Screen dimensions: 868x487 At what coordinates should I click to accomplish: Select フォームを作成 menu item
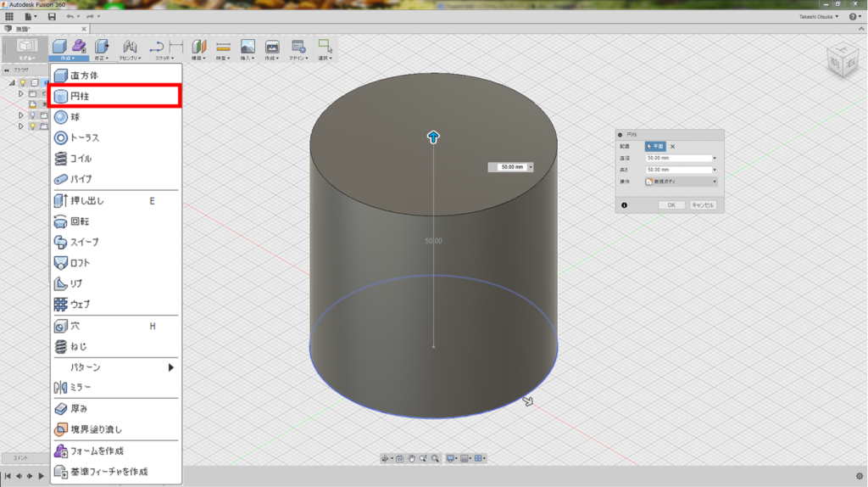[116, 451]
